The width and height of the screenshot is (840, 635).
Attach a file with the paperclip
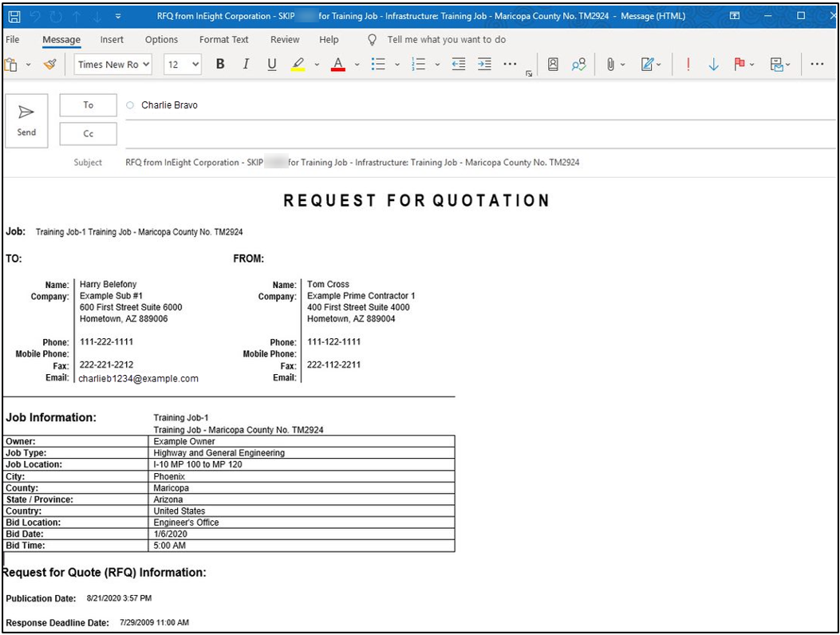pos(610,65)
